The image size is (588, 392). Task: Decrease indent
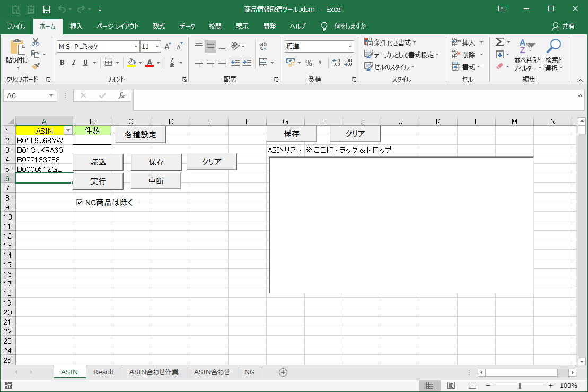(235, 63)
